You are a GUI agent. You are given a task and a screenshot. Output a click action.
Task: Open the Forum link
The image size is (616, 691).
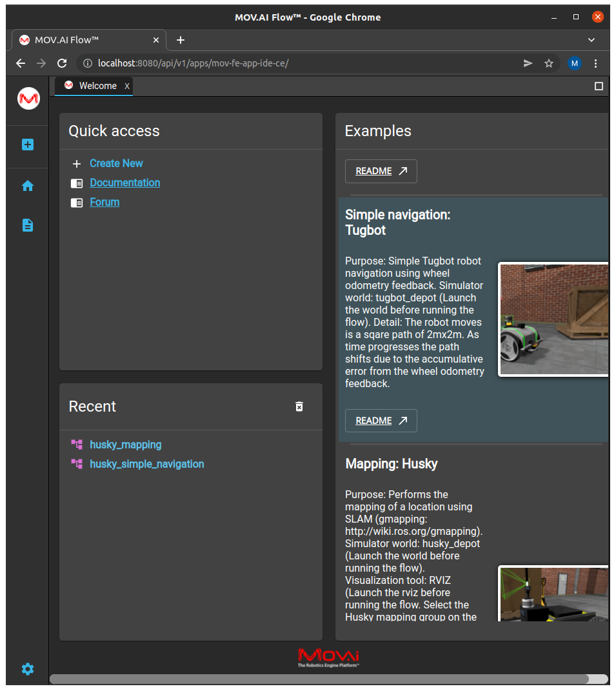pyautogui.click(x=104, y=203)
